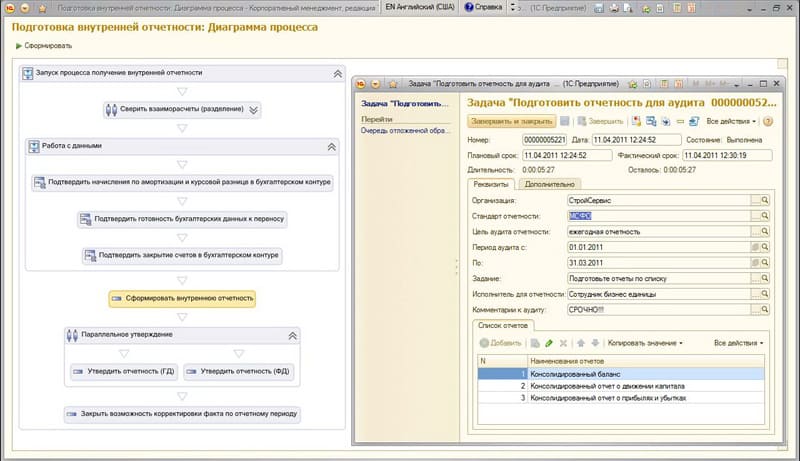Click the Сформировать внутреннюю отчетность node
Image resolution: width=800 pixels, height=461 pixels.
pos(182,298)
